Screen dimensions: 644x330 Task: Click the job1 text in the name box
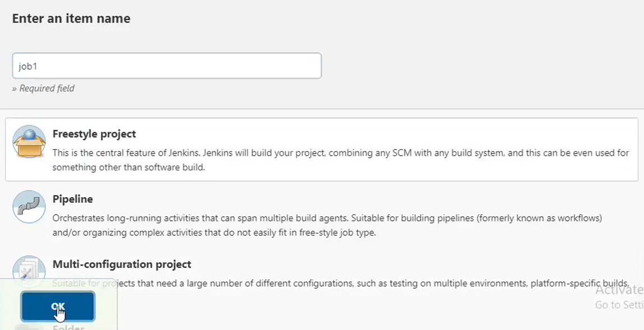(27, 66)
